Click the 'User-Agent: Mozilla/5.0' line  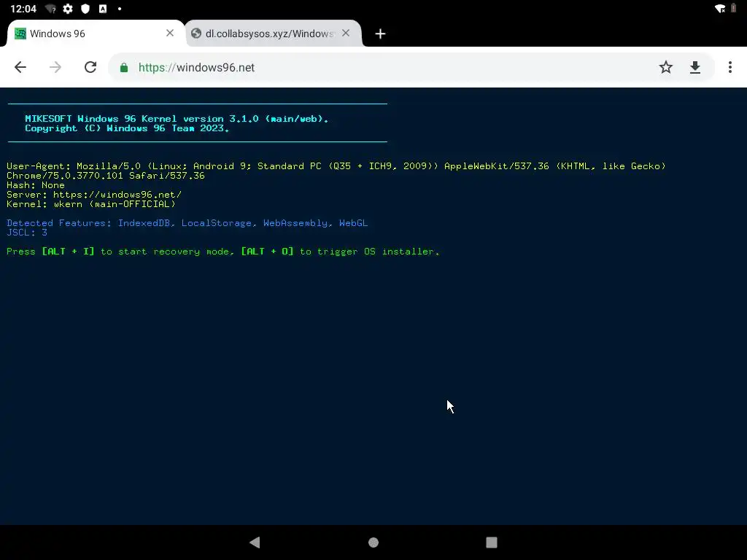click(336, 166)
